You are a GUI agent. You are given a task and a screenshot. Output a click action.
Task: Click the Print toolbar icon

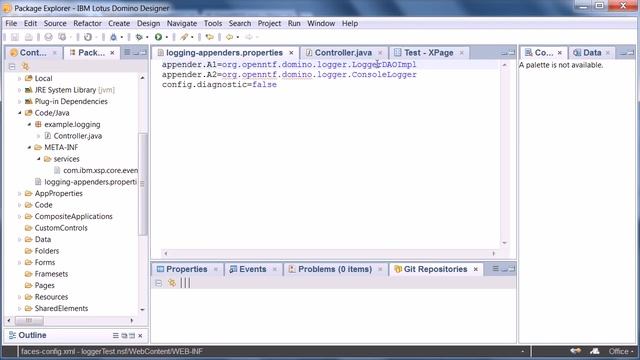click(29, 37)
